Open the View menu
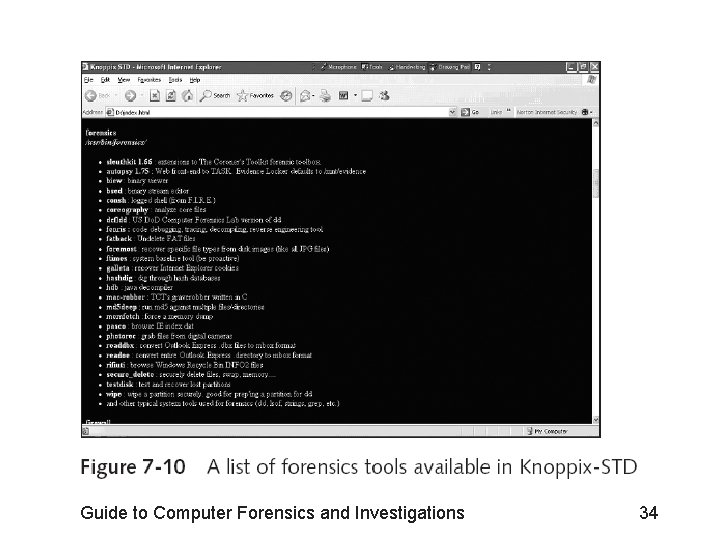Screen dimensions: 720x540 point(124,80)
